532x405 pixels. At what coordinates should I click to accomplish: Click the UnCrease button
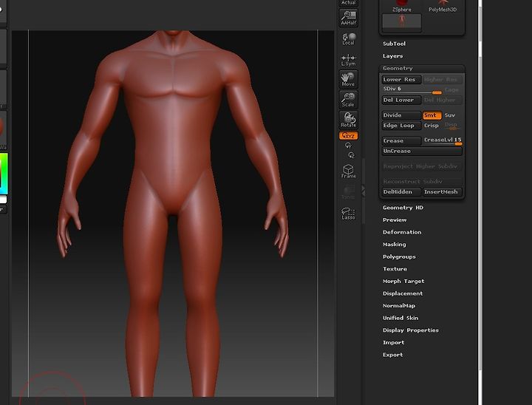pos(422,151)
